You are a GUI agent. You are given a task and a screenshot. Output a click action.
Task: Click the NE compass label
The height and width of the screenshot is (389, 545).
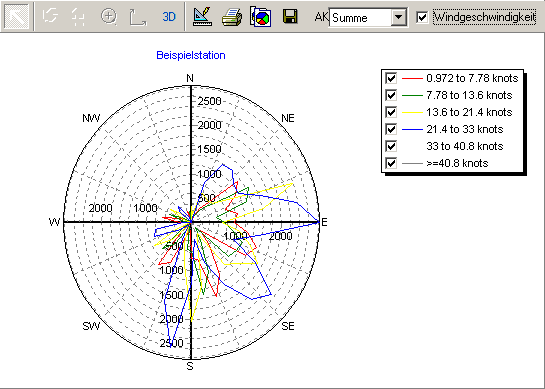[x=288, y=118]
